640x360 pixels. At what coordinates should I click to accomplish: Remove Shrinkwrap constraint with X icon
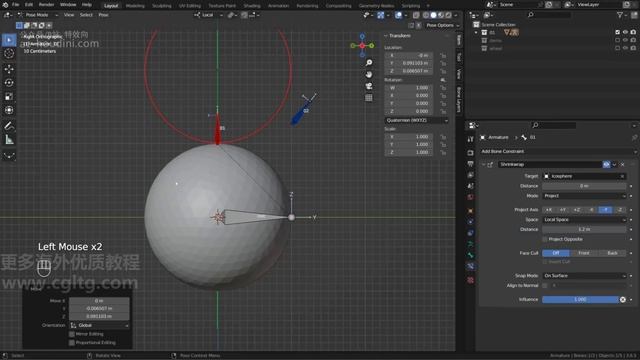622,164
